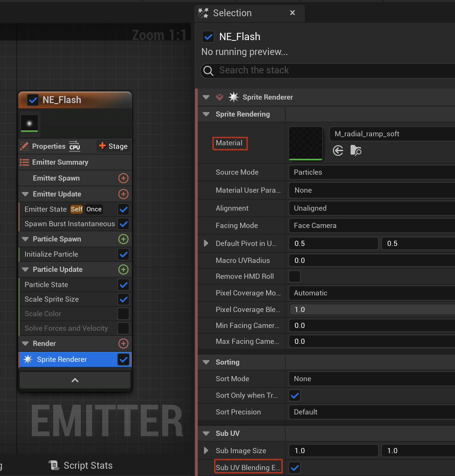Open the Source Mode dropdown

(372, 172)
